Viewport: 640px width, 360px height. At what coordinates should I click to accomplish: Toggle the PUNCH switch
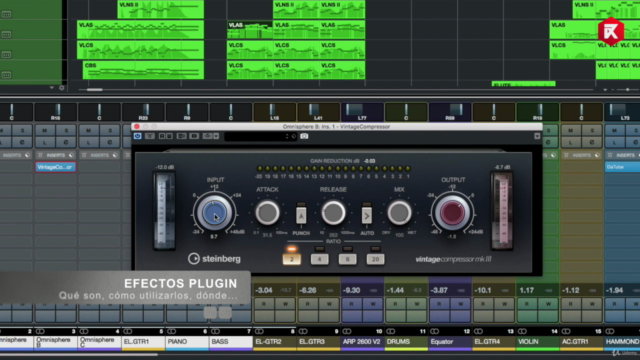click(x=301, y=216)
